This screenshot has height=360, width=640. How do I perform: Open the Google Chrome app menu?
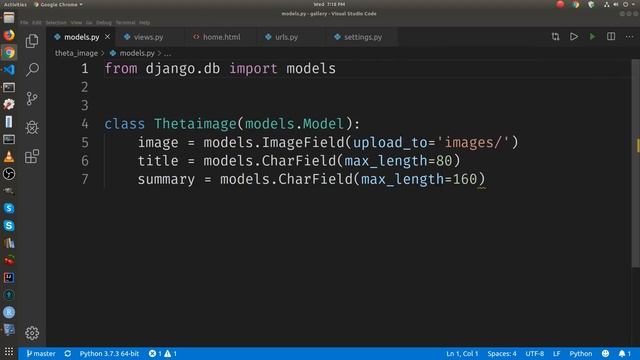(x=58, y=4)
